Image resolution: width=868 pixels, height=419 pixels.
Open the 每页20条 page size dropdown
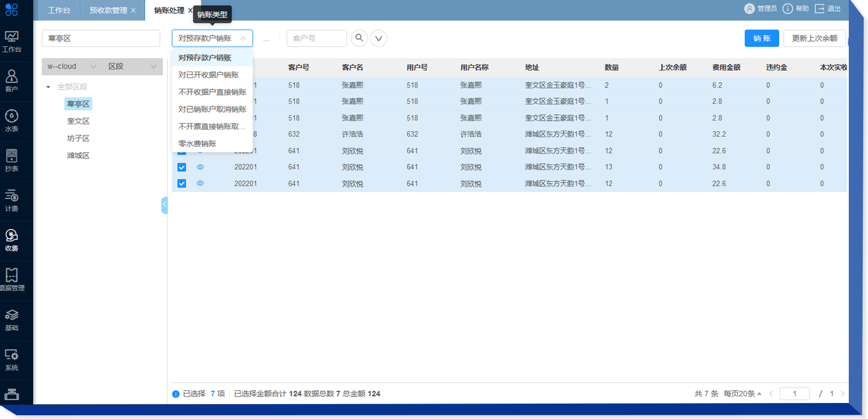(742, 393)
